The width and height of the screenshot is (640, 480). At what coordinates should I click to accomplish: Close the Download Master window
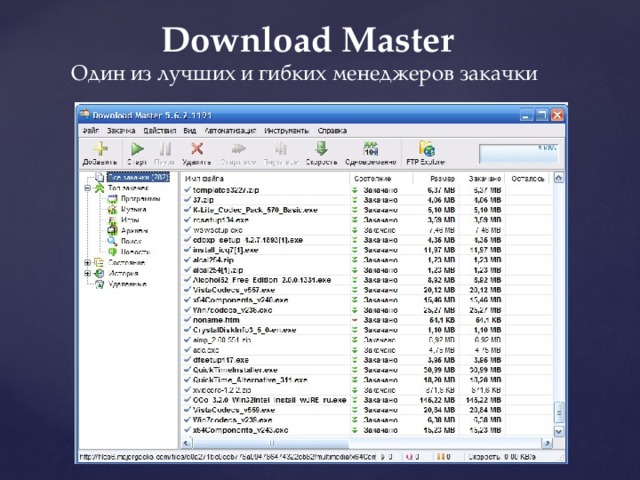click(x=557, y=116)
